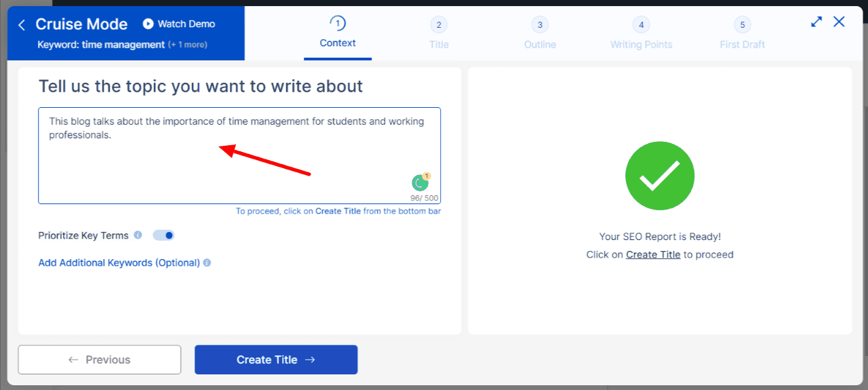Click the '+ 1 more' keyword text
The height and width of the screenshot is (390, 868).
(188, 45)
